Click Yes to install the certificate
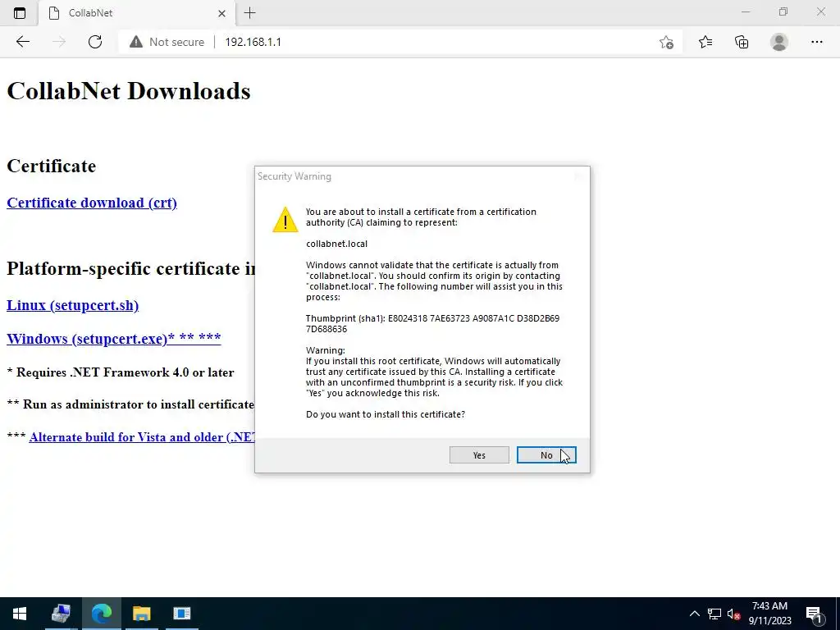Image resolution: width=840 pixels, height=630 pixels. tap(479, 454)
